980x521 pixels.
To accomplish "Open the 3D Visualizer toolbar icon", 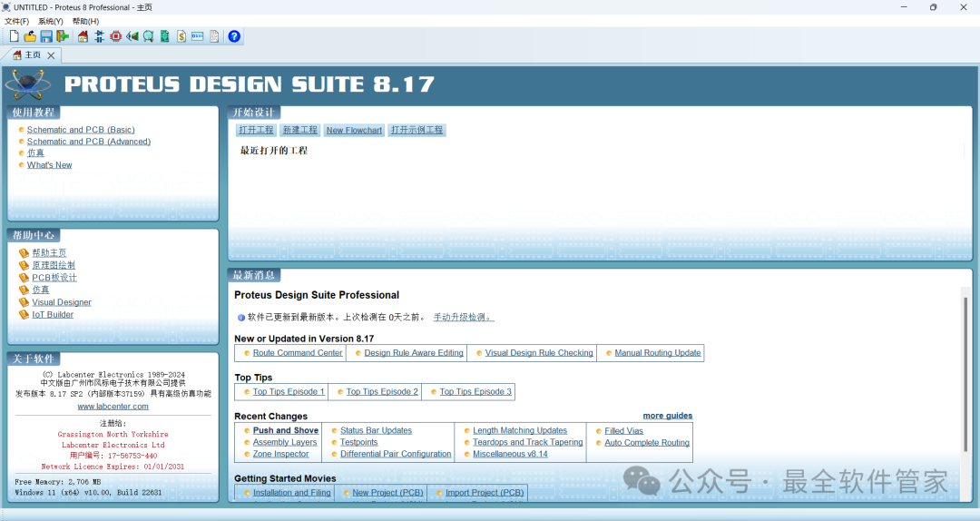I will [132, 36].
